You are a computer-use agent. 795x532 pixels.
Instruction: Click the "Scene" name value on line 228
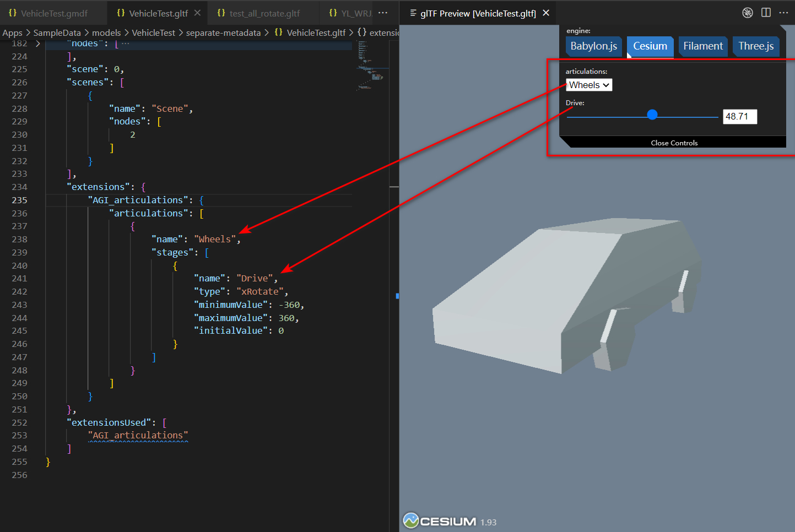170,108
